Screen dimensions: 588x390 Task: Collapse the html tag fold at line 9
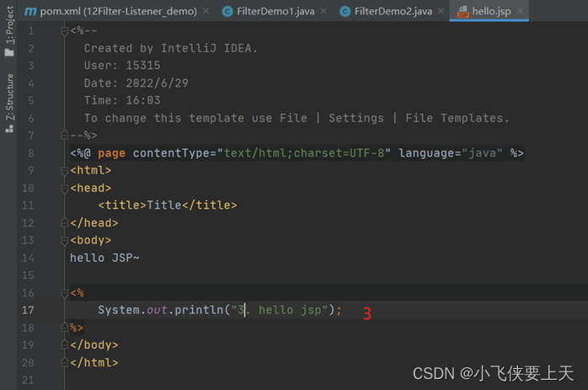pos(65,171)
